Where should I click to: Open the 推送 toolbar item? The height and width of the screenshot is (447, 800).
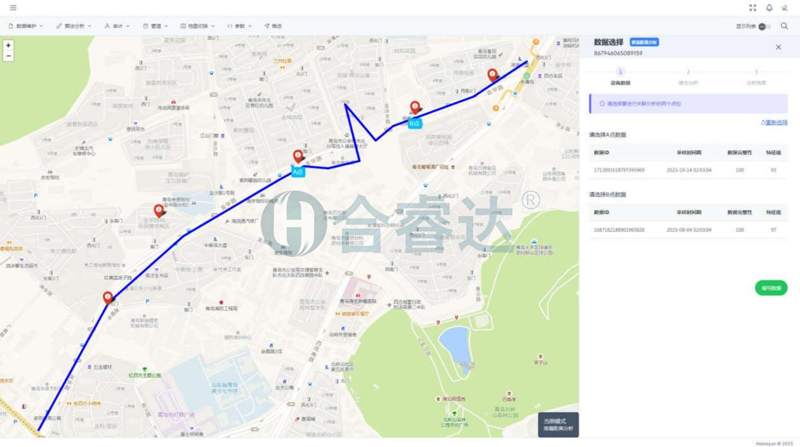coord(273,26)
